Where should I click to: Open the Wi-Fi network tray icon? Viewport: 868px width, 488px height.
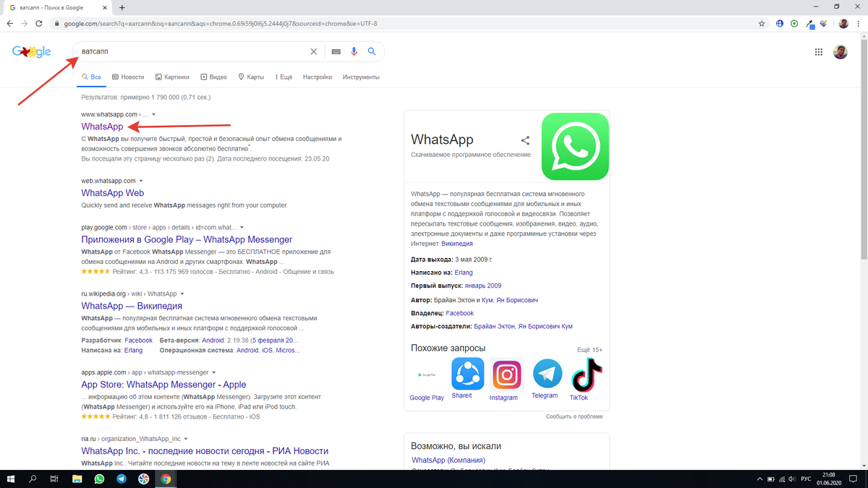(783, 479)
